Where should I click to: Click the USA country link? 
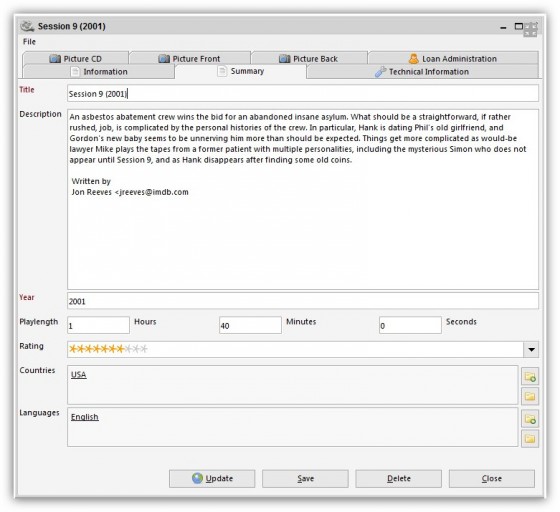(79, 375)
